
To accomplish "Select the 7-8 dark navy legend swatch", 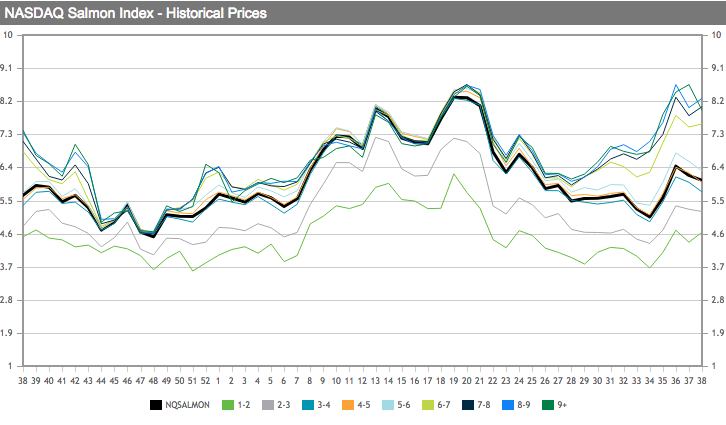I will pos(468,405).
